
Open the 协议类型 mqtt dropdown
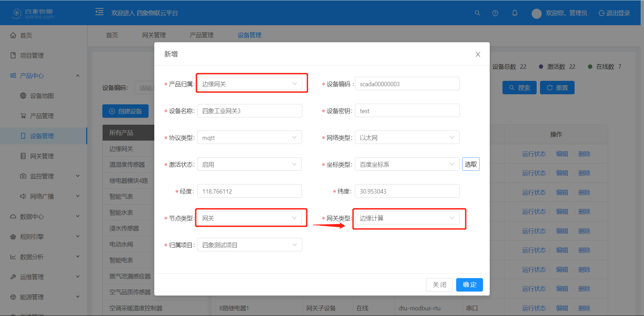pyautogui.click(x=249, y=137)
